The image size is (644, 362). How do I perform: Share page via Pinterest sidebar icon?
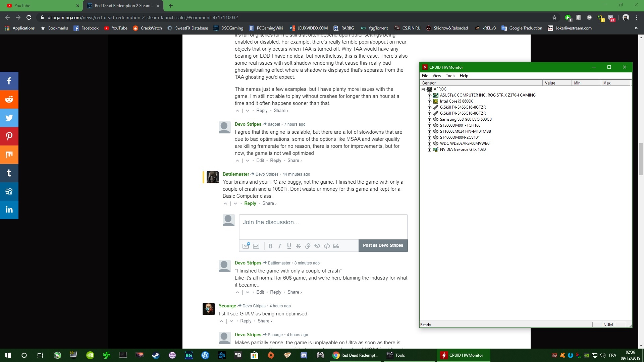(9, 136)
